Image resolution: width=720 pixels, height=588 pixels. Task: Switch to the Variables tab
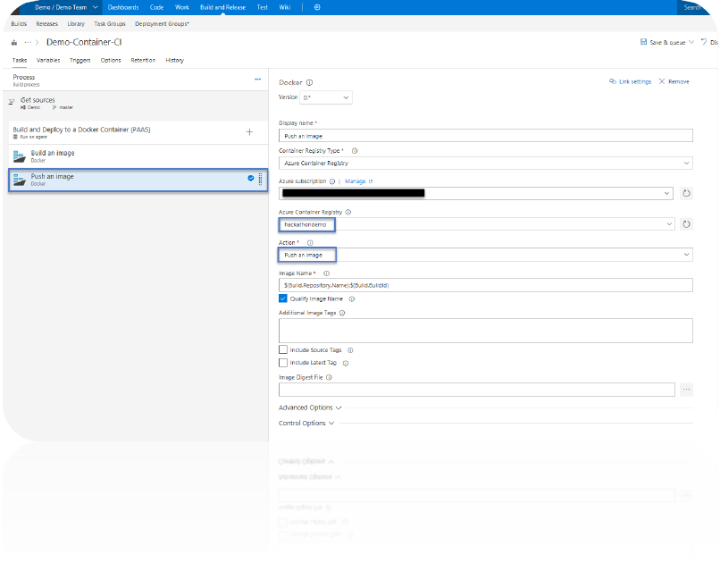pos(48,60)
